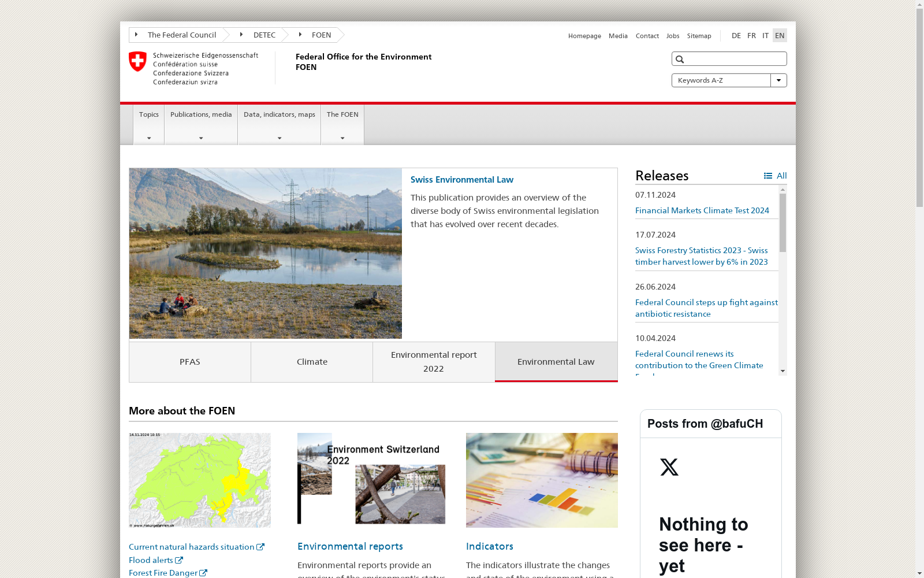Open Financial Markets Climate Test 2024 release
The image size is (924, 578).
click(702, 210)
